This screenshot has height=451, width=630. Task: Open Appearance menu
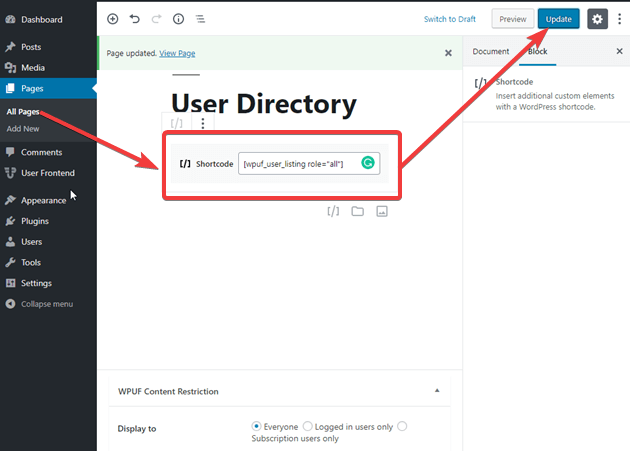click(43, 200)
